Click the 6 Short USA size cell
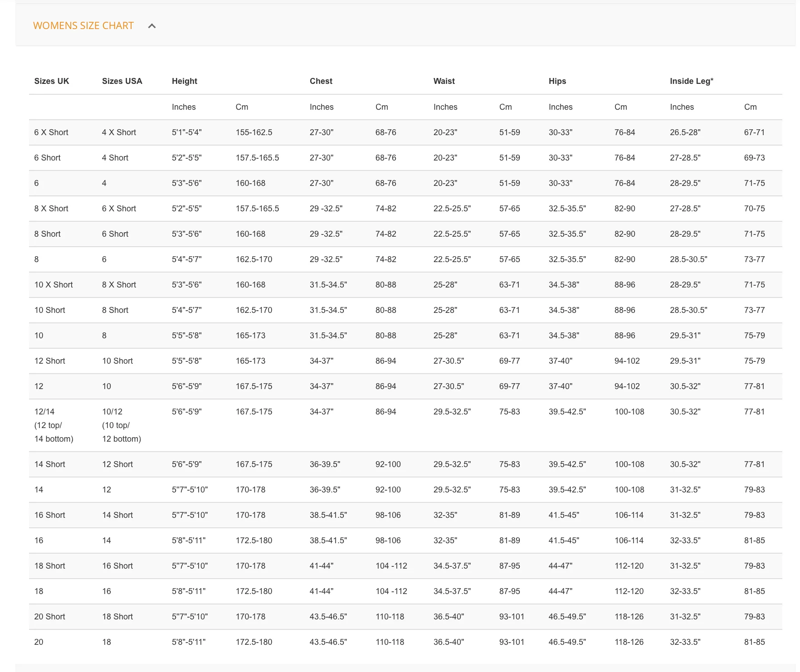 115,234
